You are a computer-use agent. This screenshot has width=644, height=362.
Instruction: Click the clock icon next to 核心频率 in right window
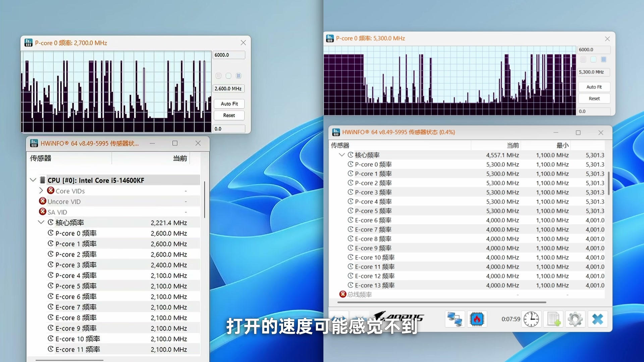351,155
